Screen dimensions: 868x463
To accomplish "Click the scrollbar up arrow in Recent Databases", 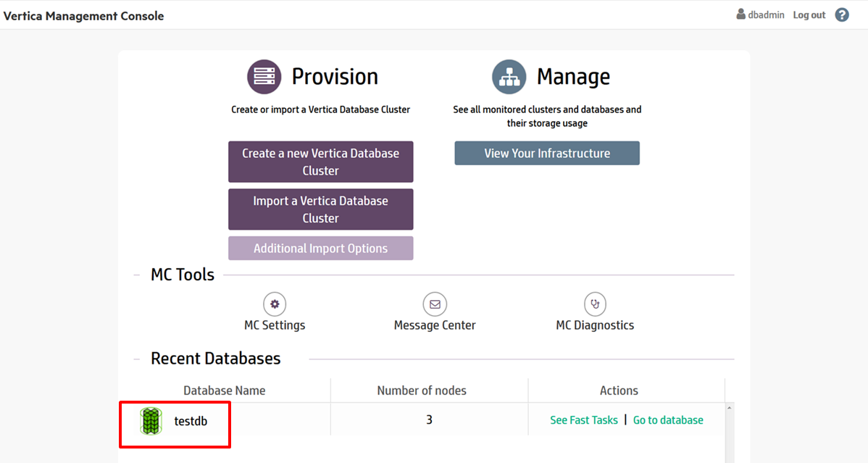I will (x=729, y=409).
